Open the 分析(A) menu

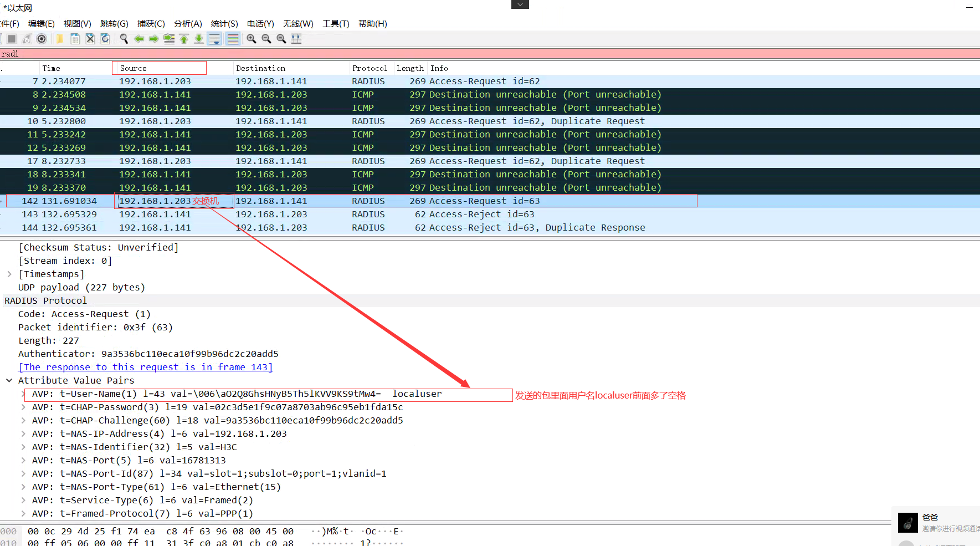pos(187,24)
